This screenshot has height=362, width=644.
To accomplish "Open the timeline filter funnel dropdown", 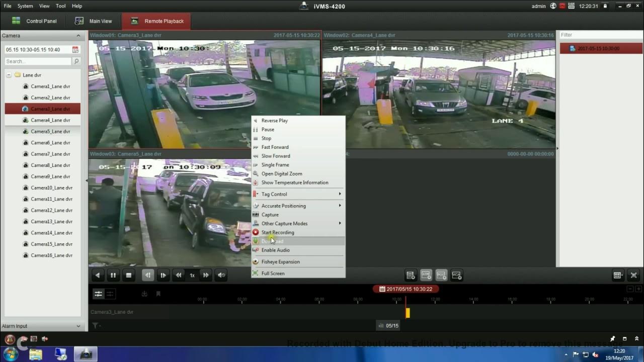I will [96, 326].
